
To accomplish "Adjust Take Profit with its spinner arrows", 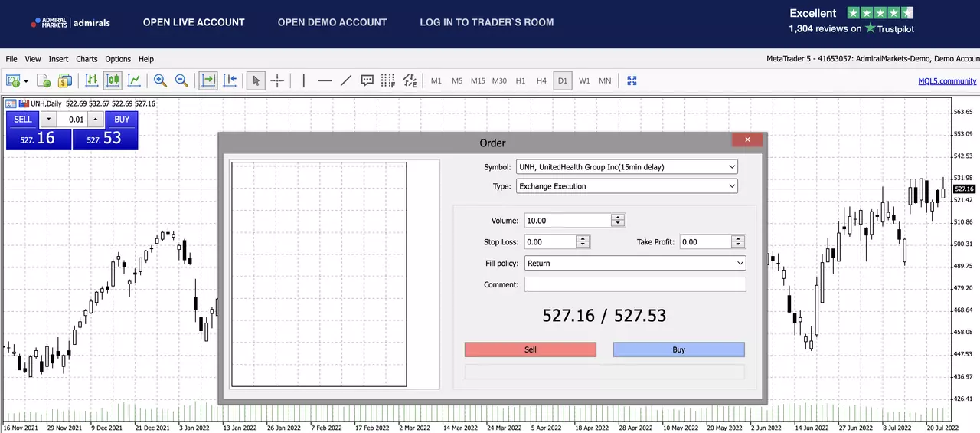I will (738, 241).
